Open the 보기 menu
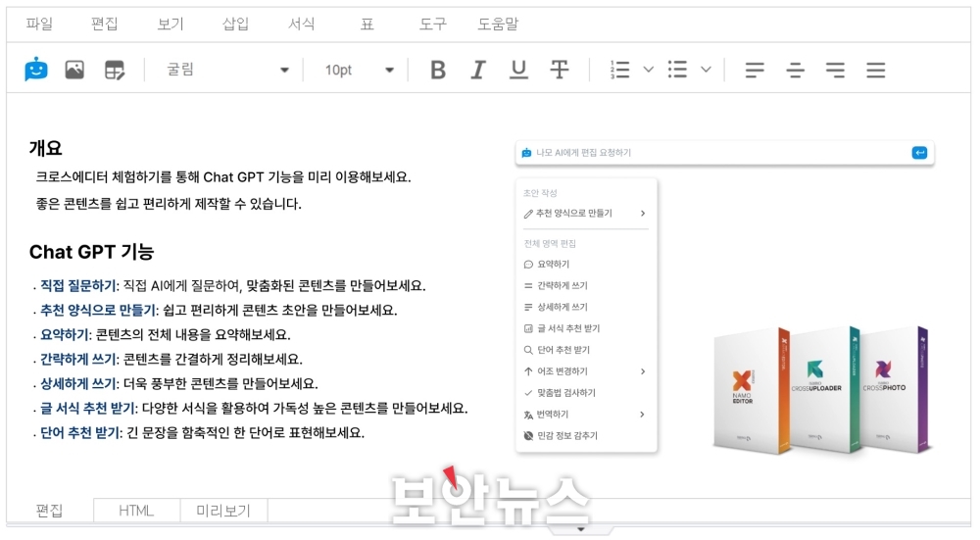This screenshot has width=980, height=540. click(x=170, y=24)
